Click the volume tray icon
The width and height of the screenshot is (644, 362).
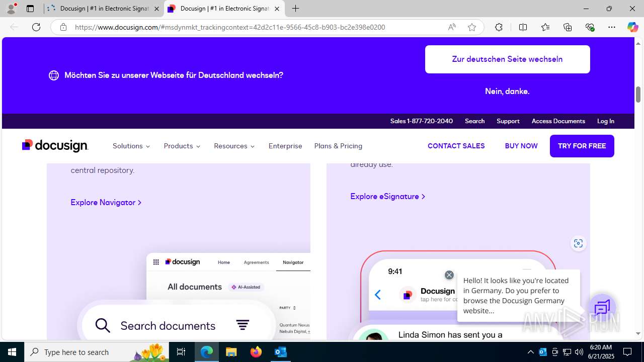[579, 352]
